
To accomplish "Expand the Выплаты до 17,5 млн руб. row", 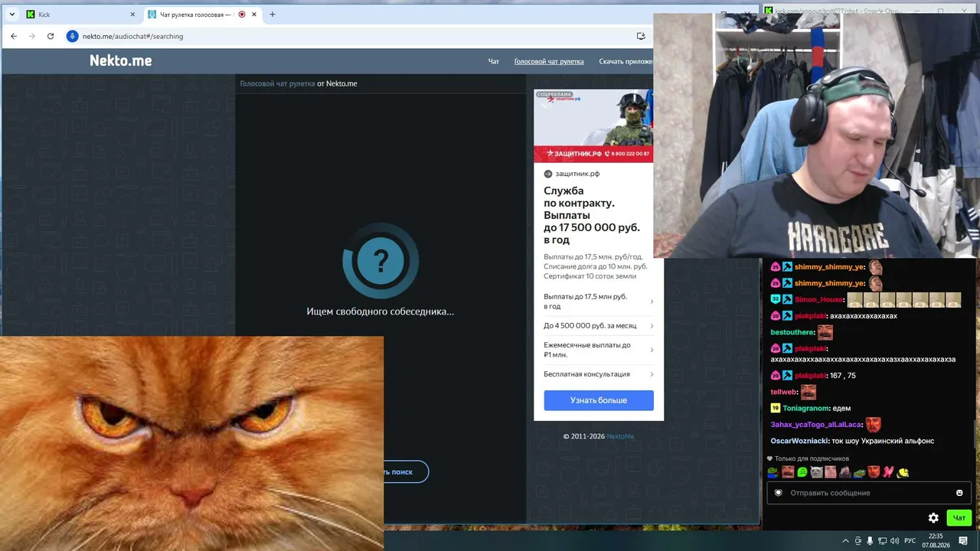I will [599, 302].
